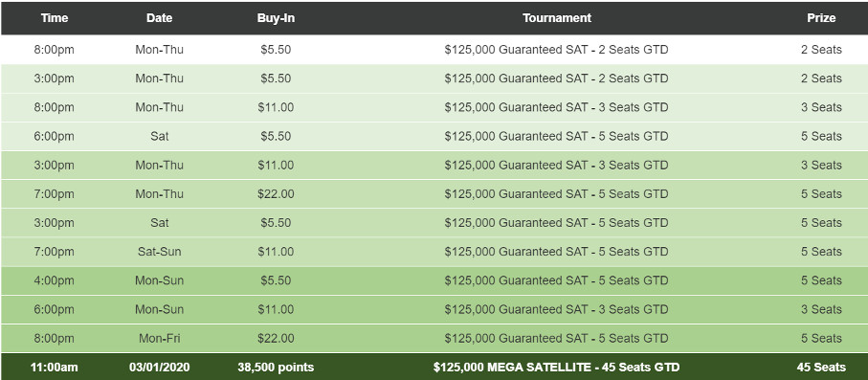
Task: Click the Tournament column header
Action: [556, 18]
